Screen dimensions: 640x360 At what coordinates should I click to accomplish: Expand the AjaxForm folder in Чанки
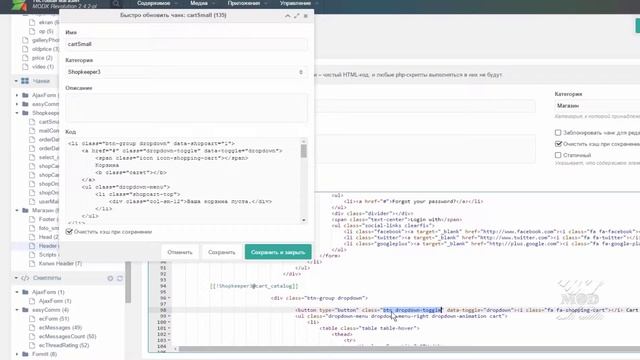click(x=17, y=95)
